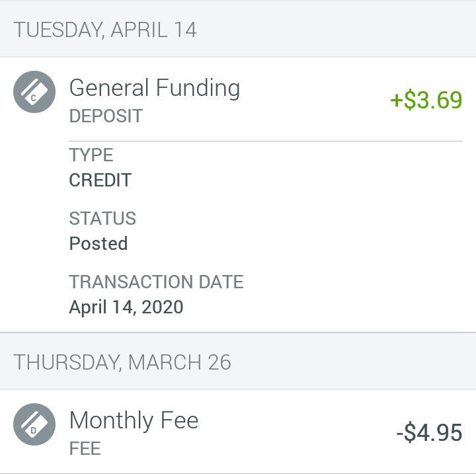Tap the FEE subtitle under Monthly Fee
The height and width of the screenshot is (474, 476).
pos(85,449)
